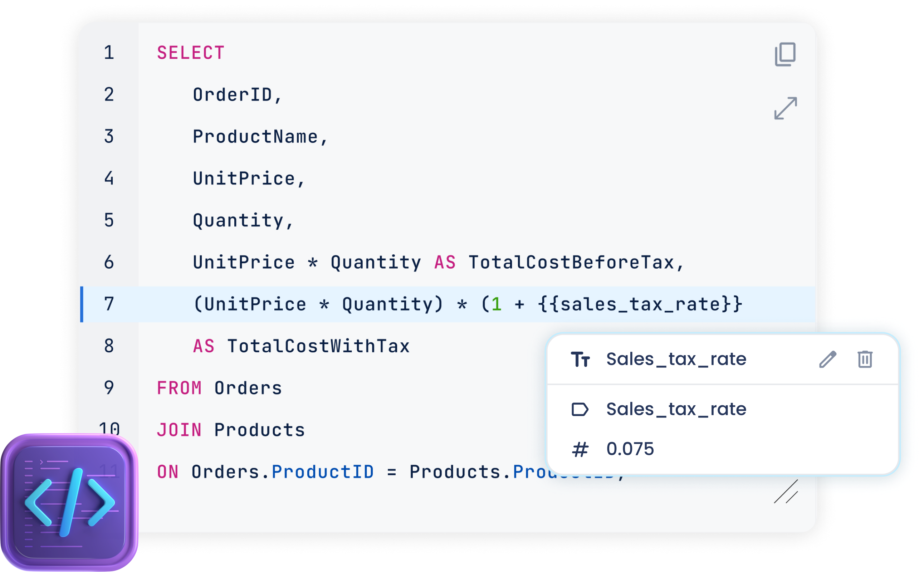
Task: Select the 0.075 value field
Action: tap(630, 449)
